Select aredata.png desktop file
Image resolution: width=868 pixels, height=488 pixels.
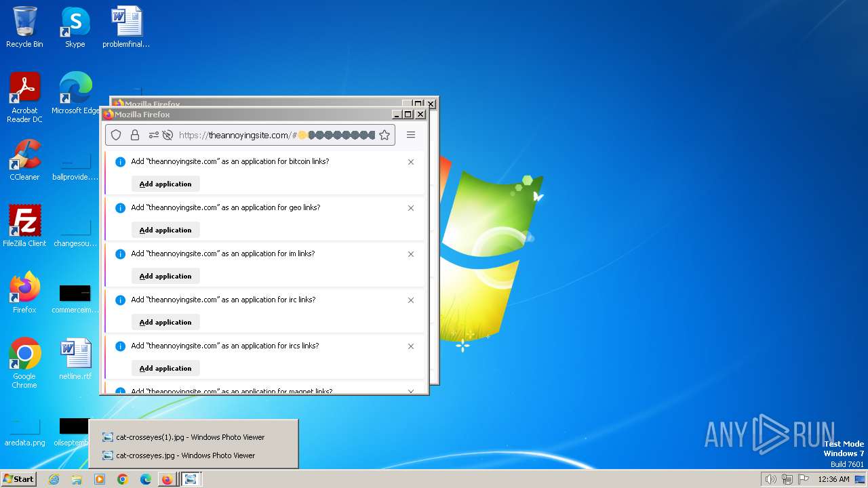point(24,432)
